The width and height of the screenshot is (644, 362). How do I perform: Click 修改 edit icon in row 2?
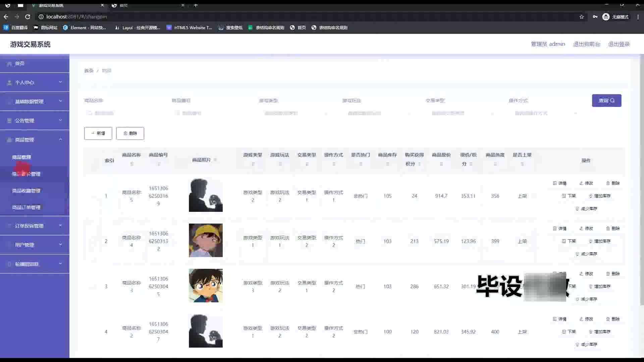(x=581, y=229)
